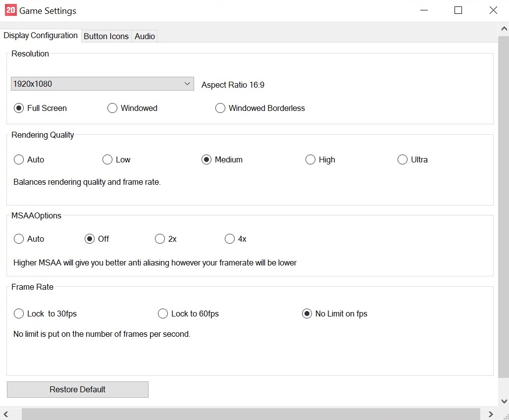Open the Button Icons tab
The width and height of the screenshot is (509, 420).
pos(106,36)
